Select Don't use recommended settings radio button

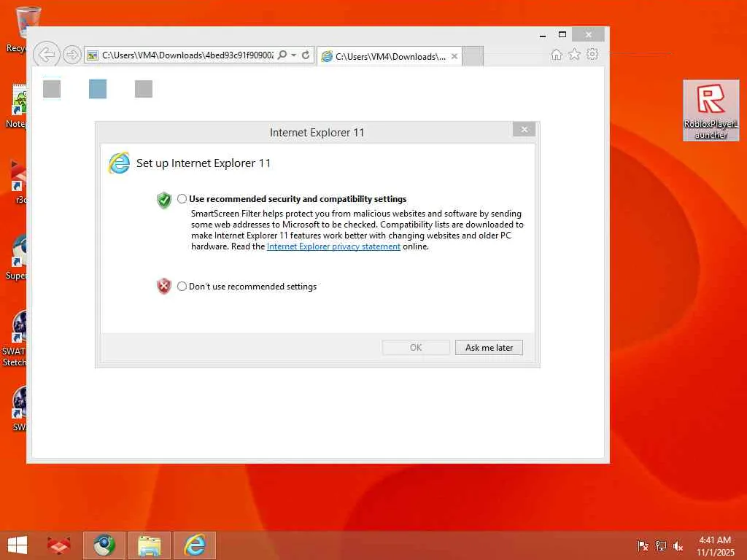click(x=182, y=286)
